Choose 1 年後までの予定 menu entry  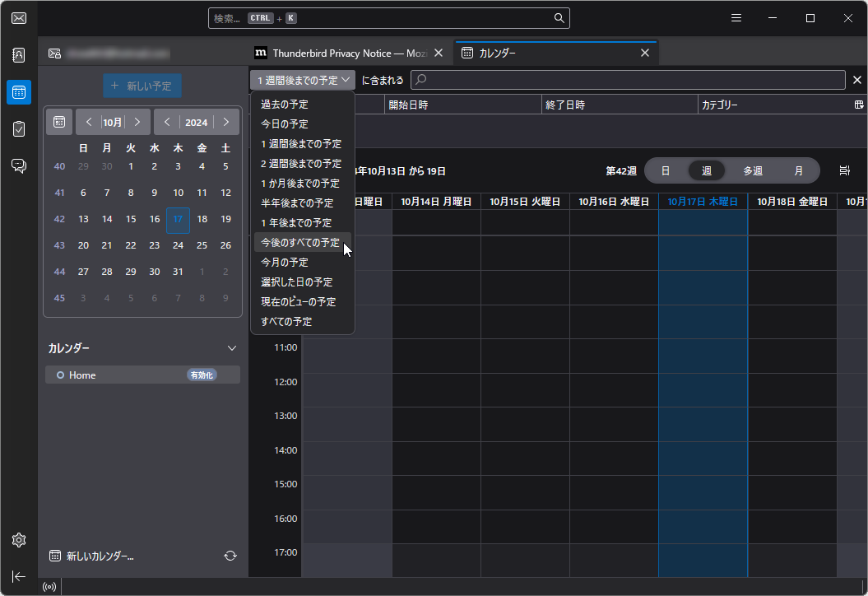click(303, 223)
